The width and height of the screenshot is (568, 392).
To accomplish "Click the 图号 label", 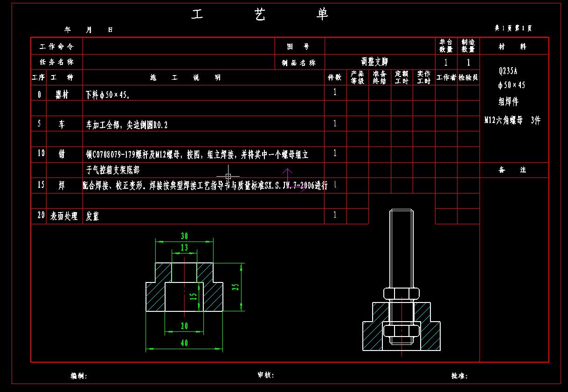I will [x=298, y=47].
